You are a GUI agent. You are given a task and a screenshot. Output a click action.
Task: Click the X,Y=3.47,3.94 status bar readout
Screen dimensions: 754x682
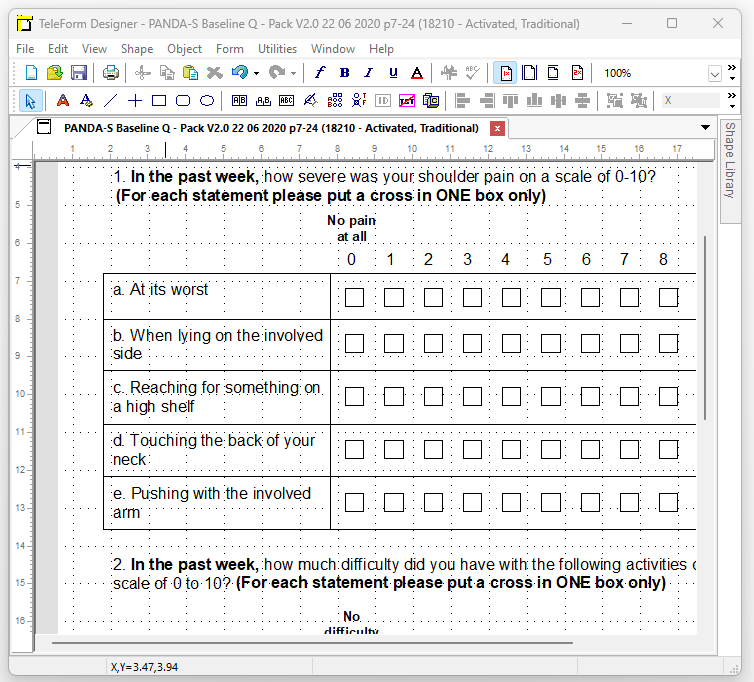[144, 667]
